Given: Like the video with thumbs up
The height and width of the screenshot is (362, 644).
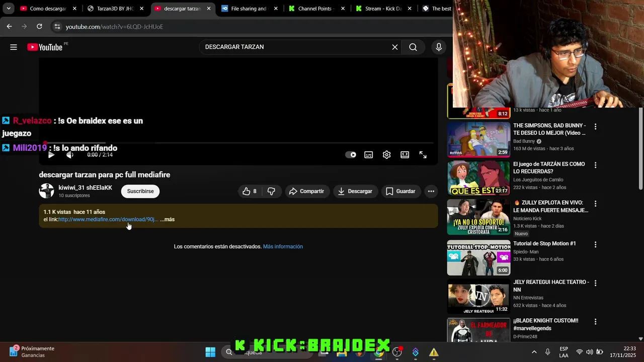Looking at the screenshot, I should (251, 191).
